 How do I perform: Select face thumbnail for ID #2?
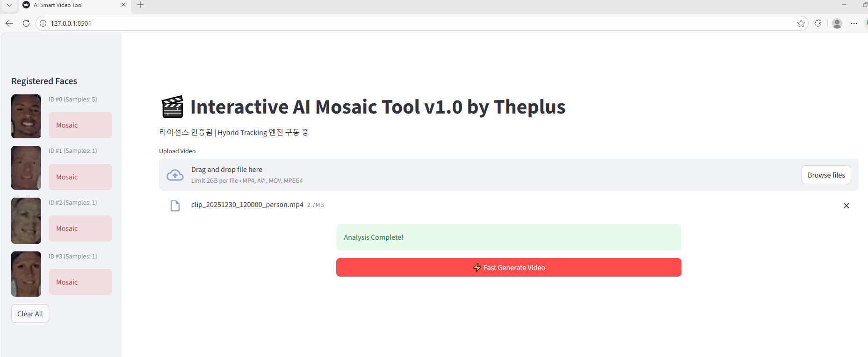tap(26, 221)
